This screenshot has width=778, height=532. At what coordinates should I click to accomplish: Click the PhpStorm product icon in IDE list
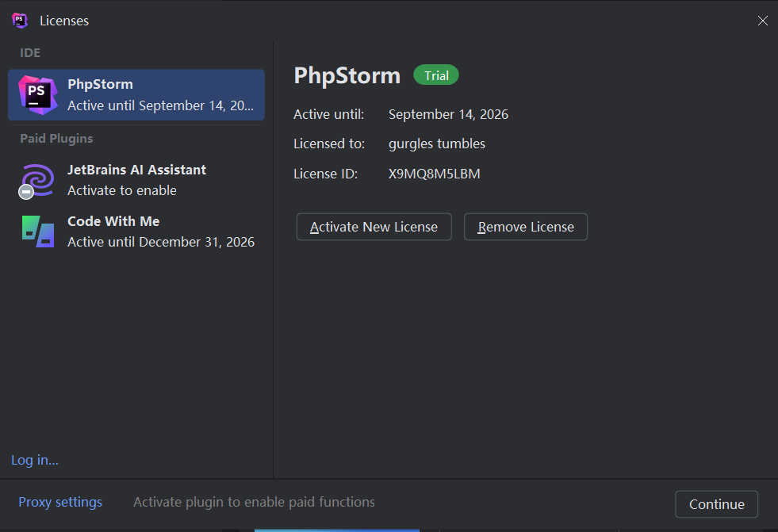(38, 95)
